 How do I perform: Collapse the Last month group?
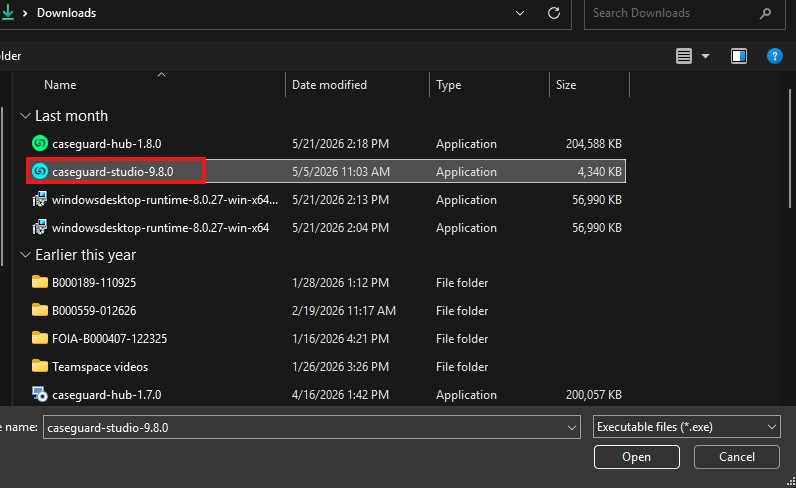pos(25,116)
